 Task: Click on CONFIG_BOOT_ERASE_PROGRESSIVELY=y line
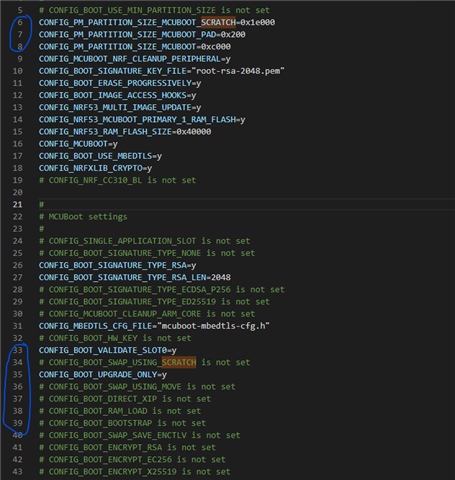coord(120,83)
